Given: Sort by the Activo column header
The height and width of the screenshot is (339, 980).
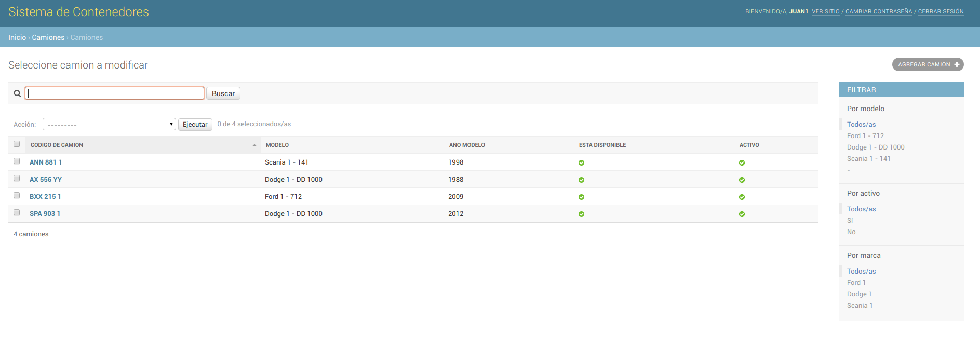Looking at the screenshot, I should (x=749, y=145).
